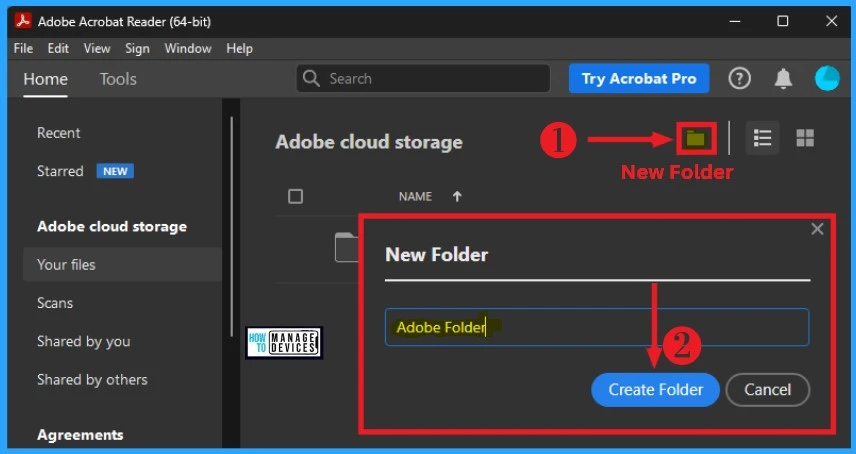Click the Try Acrobat Pro button

[639, 79]
